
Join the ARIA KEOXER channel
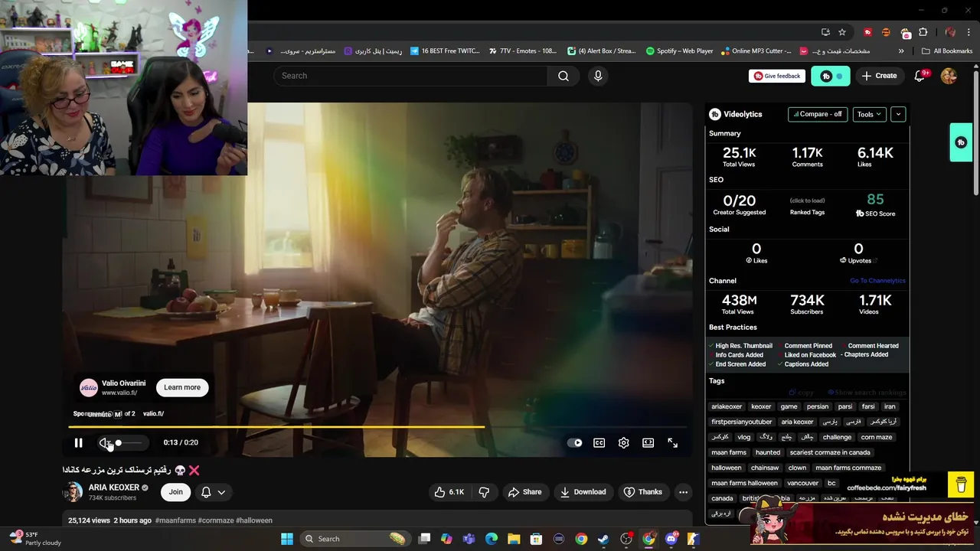click(175, 492)
